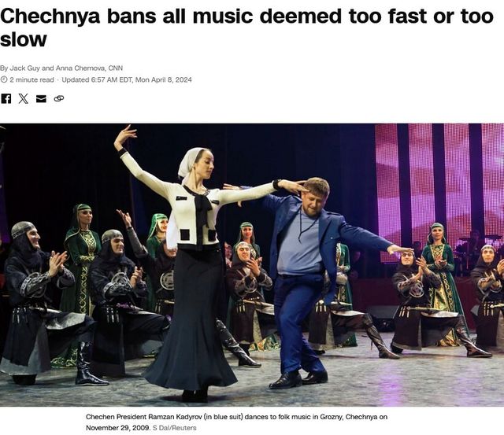504x435 pixels.
Task: Click the word slow in the headline
Action: pyautogui.click(x=24, y=39)
